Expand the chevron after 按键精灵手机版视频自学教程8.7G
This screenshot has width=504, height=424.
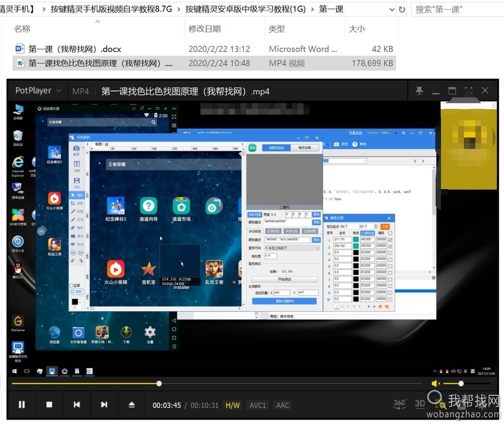click(x=179, y=9)
